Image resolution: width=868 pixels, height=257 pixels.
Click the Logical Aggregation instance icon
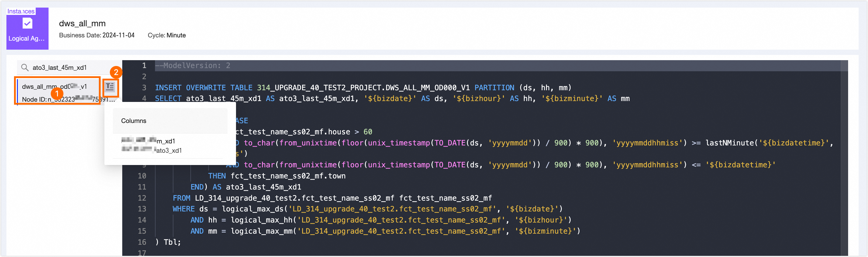click(x=27, y=29)
